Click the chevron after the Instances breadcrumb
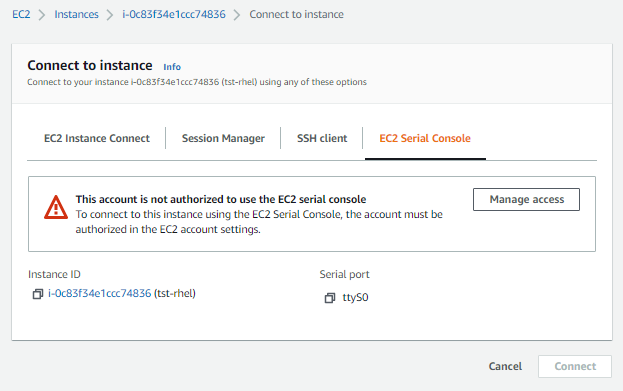Image resolution: width=623 pixels, height=391 pixels. [x=110, y=15]
